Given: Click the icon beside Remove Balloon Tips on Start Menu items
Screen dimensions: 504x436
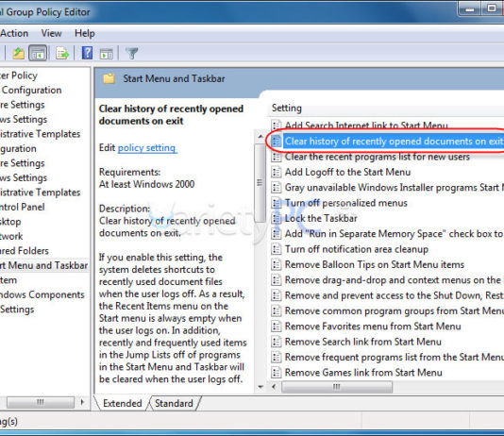Looking at the screenshot, I should (x=276, y=265).
